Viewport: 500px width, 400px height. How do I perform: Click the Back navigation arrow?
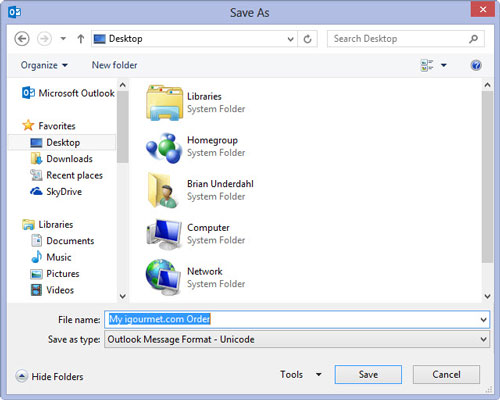point(22,39)
